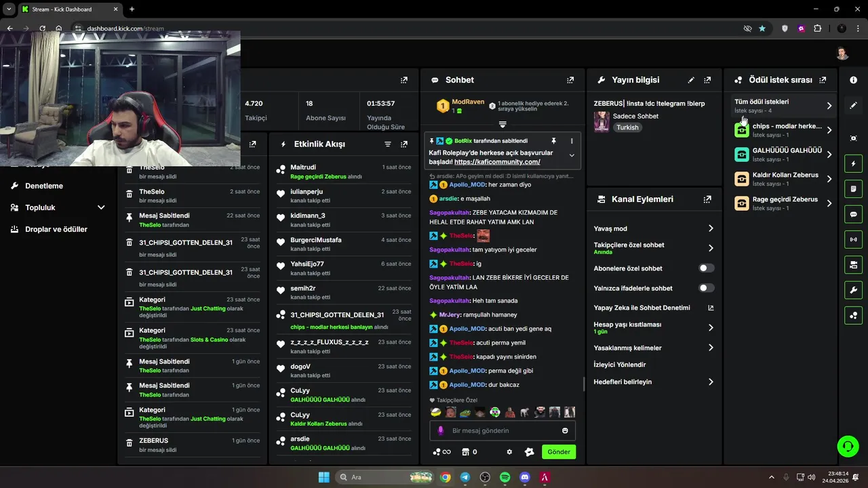The height and width of the screenshot is (488, 868).
Task: Toggle the document widget in right sidebar
Action: coord(853,188)
